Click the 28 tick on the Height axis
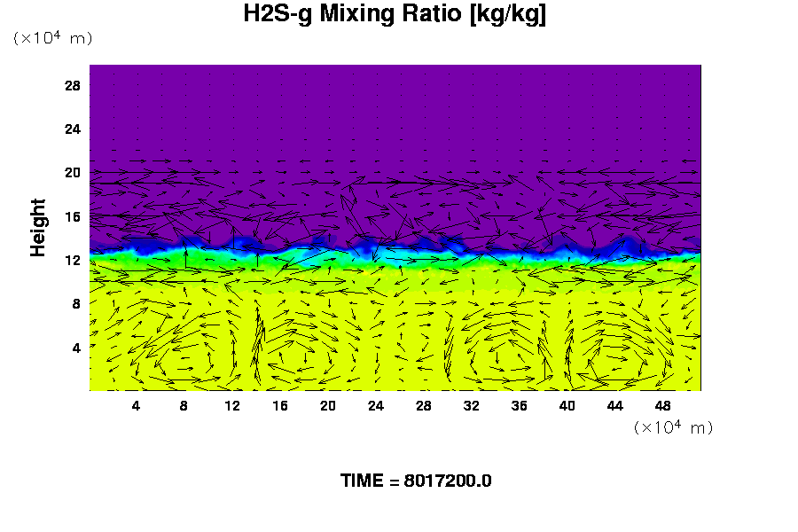Viewport: 798px width, 532px height. point(73,86)
